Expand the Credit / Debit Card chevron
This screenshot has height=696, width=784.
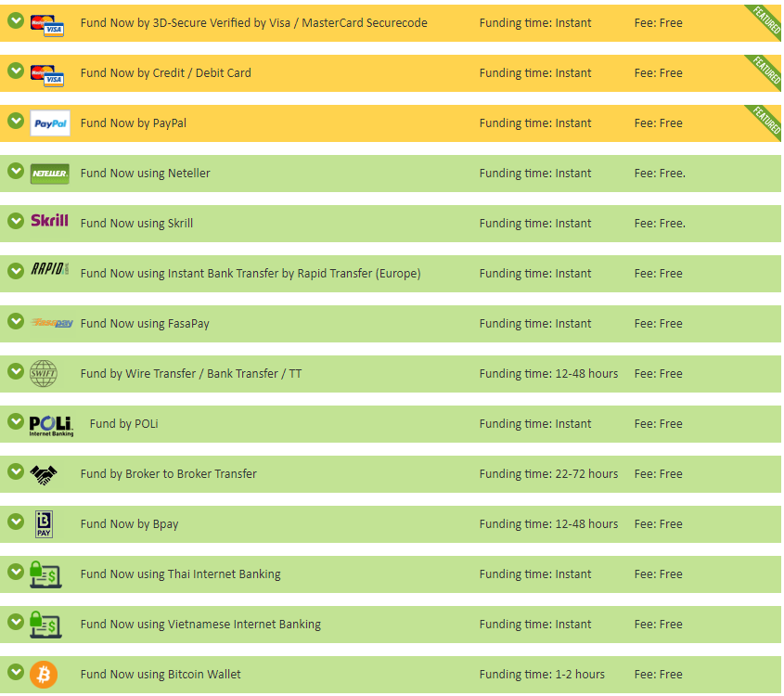16,71
